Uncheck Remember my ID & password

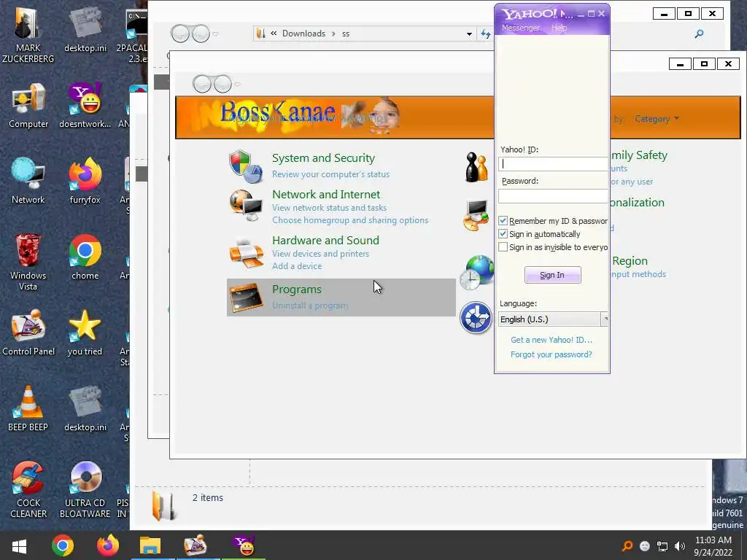[503, 220]
